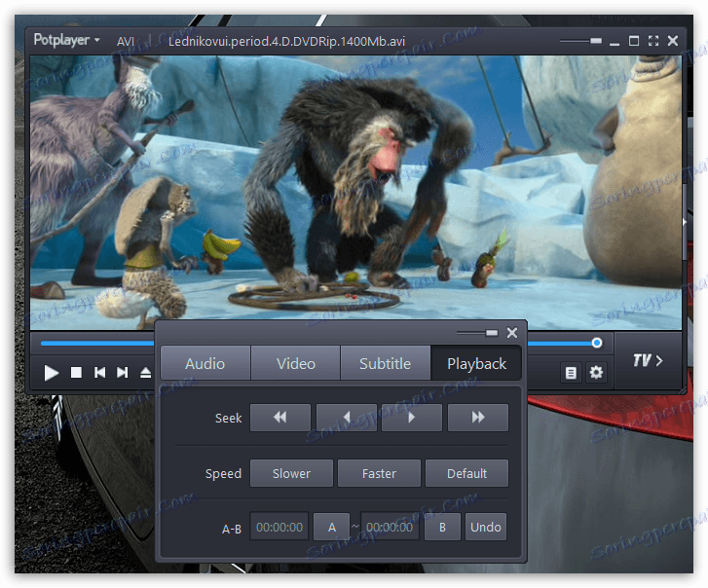The width and height of the screenshot is (708, 588).
Task: Stop the video playback
Action: (x=76, y=373)
